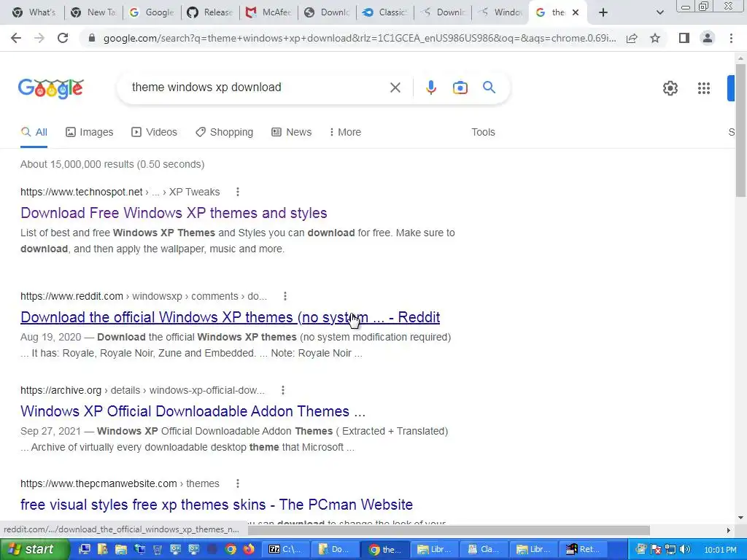Open options for thepcmanwebsite.com result

pyautogui.click(x=237, y=484)
